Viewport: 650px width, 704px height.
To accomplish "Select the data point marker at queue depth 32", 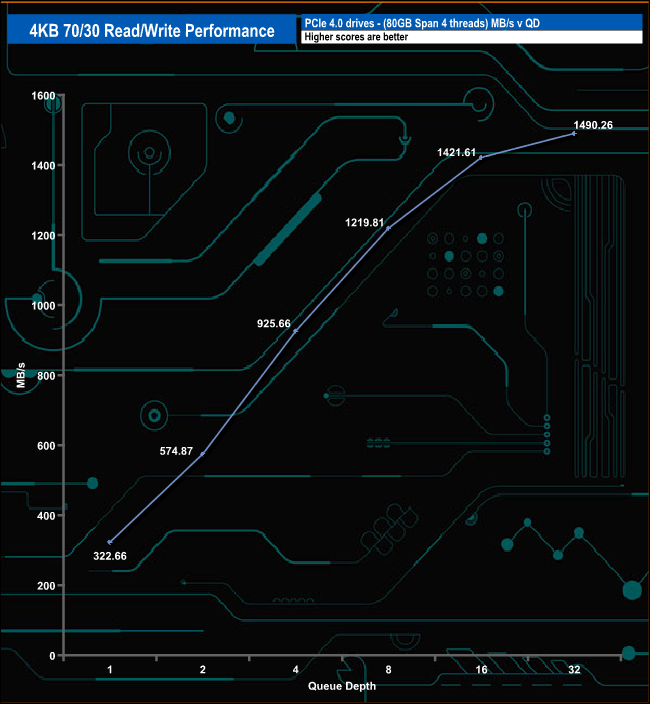I will (x=574, y=133).
